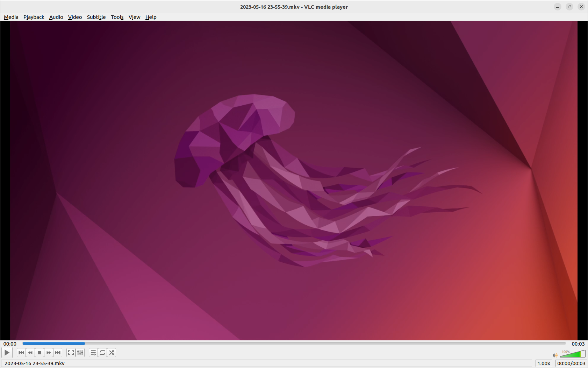This screenshot has height=368, width=588.
Task: Close the VLC media player window
Action: 581,7
